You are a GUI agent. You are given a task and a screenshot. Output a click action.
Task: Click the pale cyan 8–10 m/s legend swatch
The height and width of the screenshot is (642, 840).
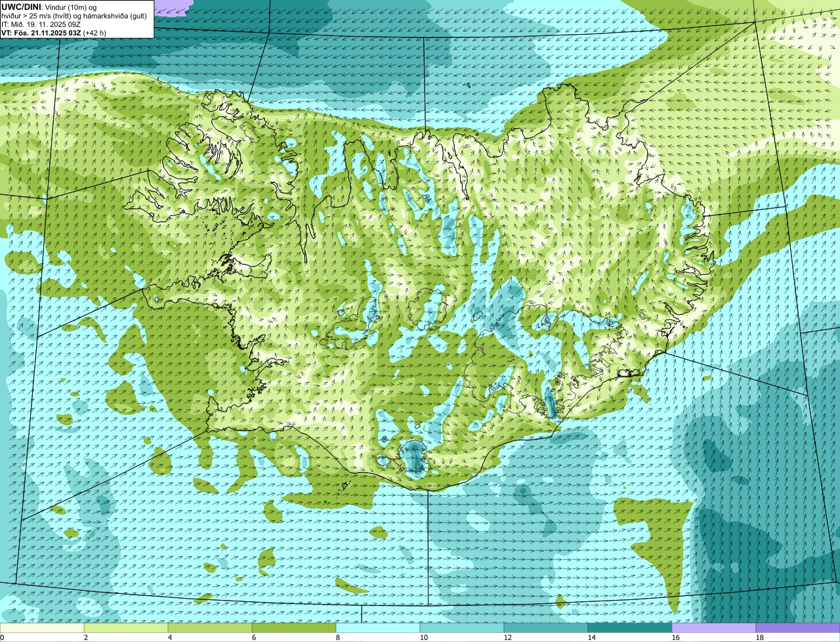point(378,628)
